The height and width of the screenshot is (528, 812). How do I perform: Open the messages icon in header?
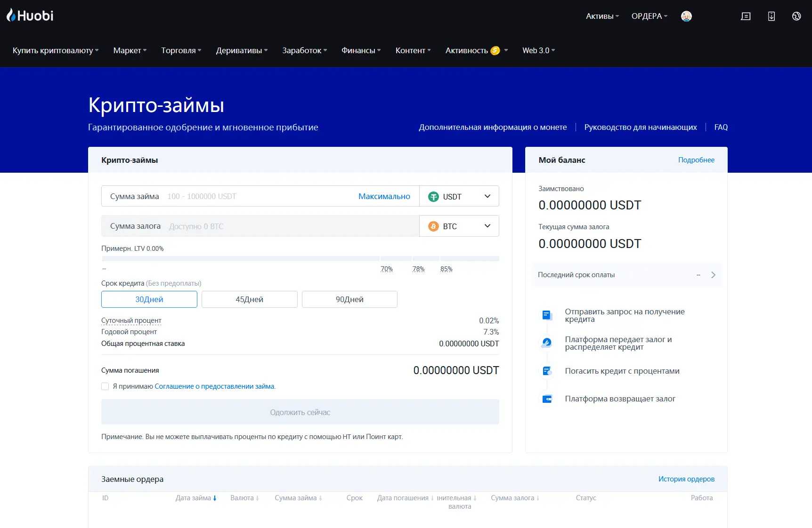(x=746, y=16)
